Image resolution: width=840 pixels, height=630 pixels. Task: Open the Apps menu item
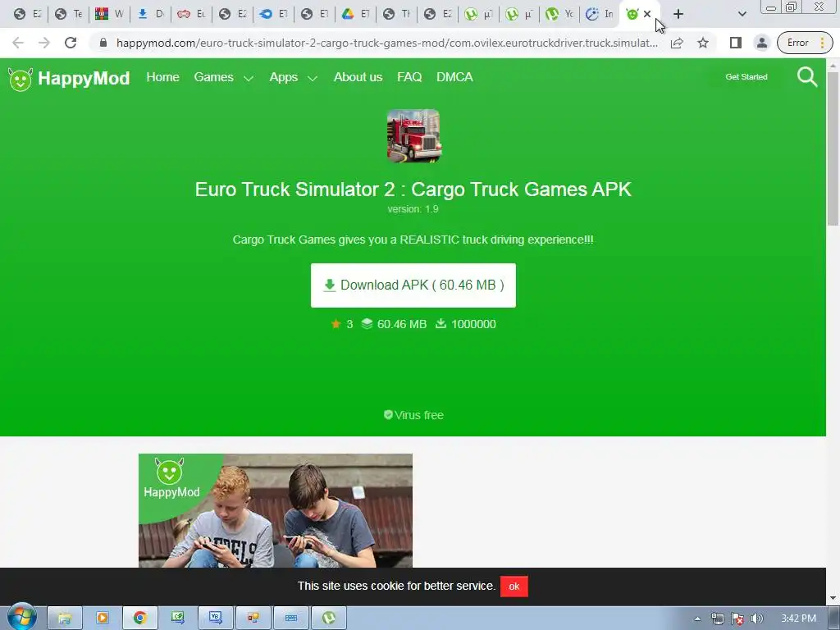[x=283, y=77]
